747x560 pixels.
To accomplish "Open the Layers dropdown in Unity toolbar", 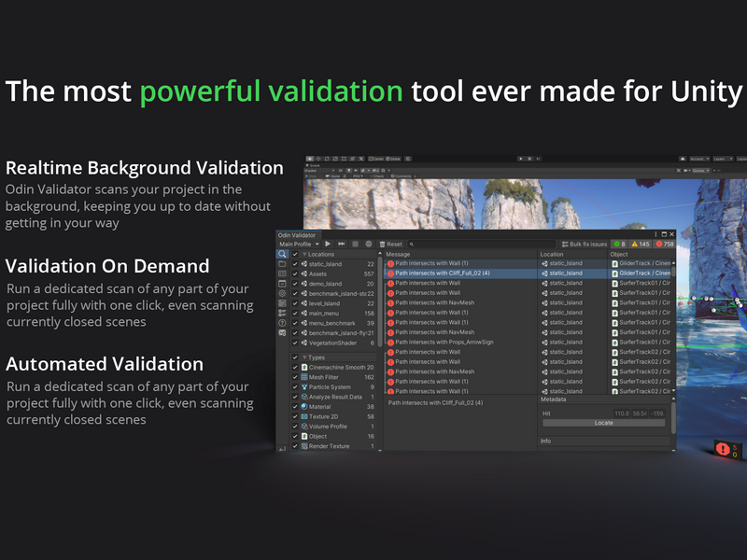I will point(723,159).
